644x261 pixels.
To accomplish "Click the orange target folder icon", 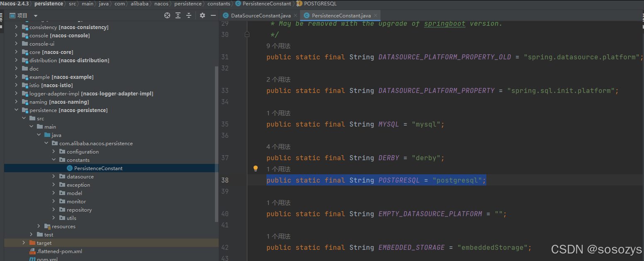I will [32, 243].
